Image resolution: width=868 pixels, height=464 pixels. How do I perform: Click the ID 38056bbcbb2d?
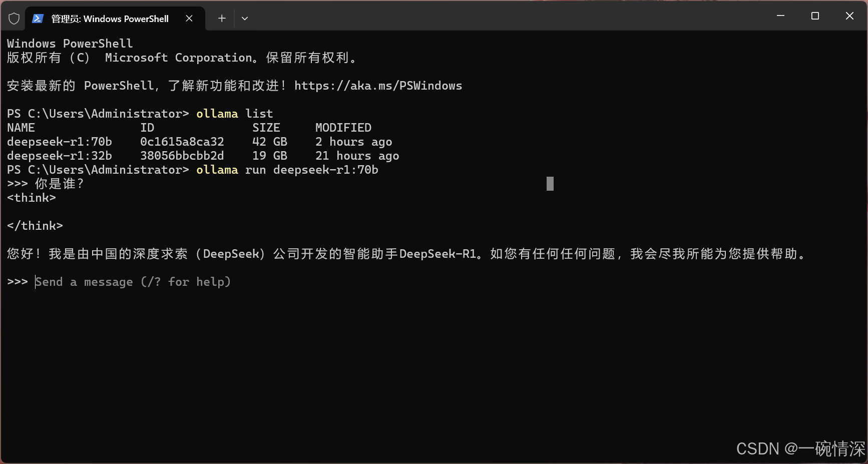(x=182, y=156)
